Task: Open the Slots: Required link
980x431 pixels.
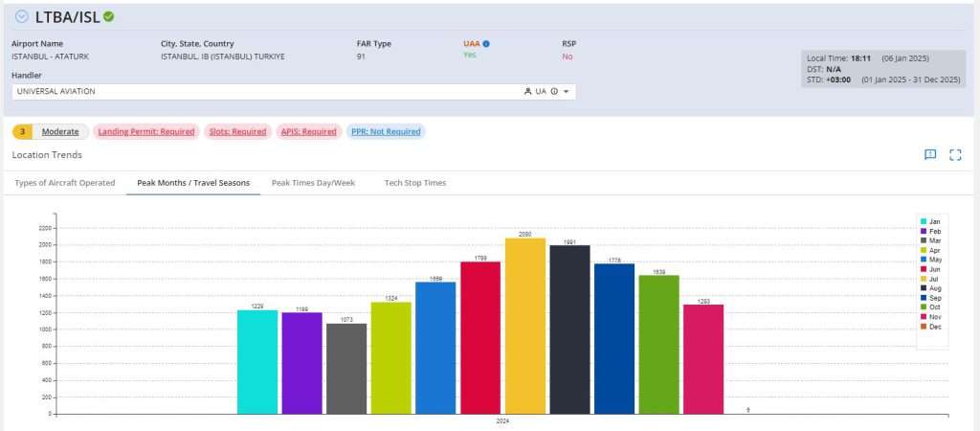Action: (x=236, y=131)
